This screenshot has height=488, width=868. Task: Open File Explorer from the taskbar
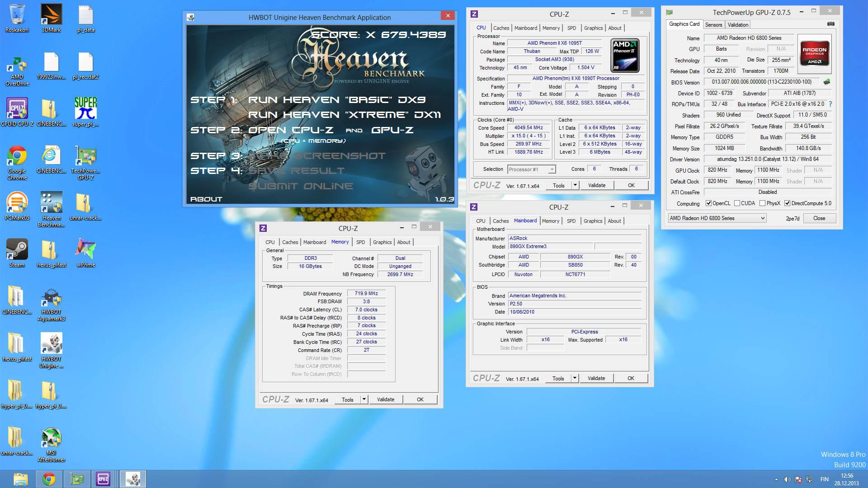[x=20, y=479]
